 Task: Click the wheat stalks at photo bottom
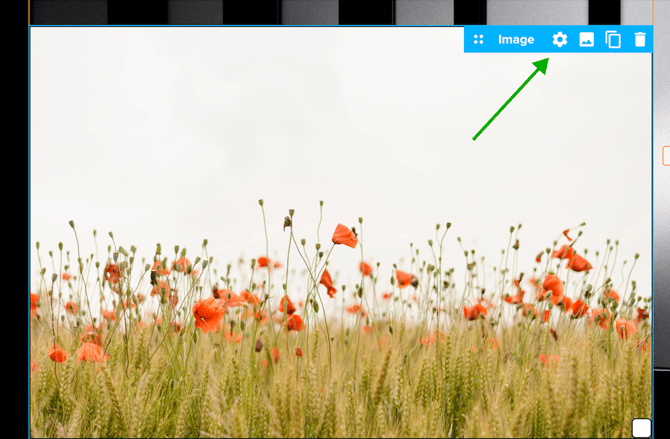pos(350,400)
